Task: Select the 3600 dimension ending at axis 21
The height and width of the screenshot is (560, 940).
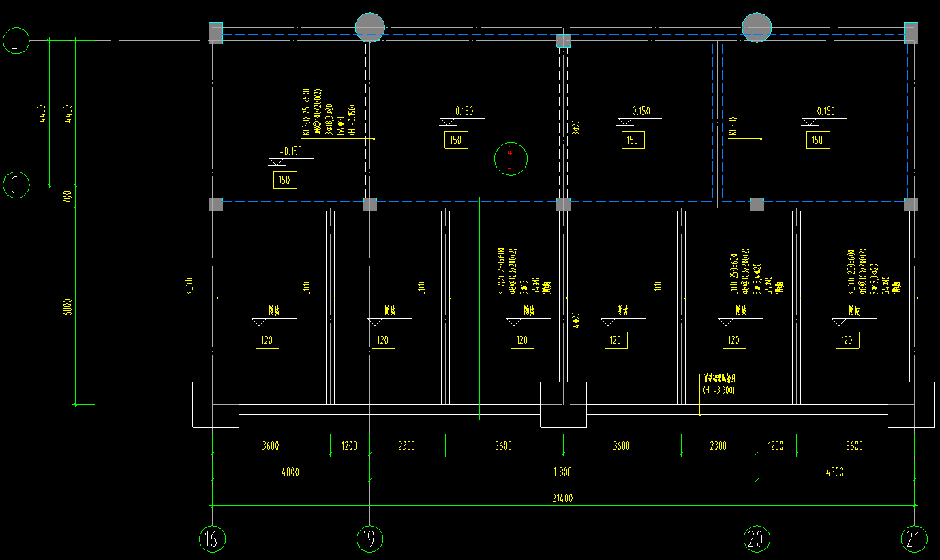Action: coord(854,446)
